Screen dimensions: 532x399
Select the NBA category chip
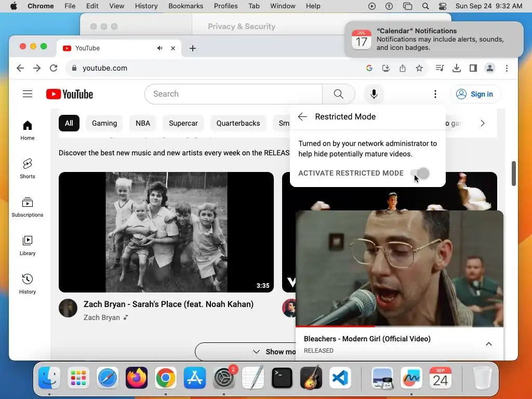point(143,123)
